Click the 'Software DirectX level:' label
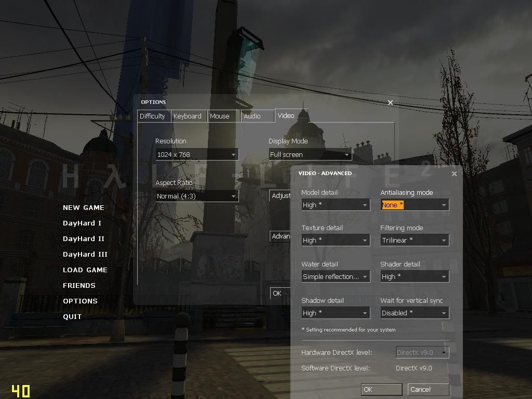The image size is (532, 399). pos(336,368)
